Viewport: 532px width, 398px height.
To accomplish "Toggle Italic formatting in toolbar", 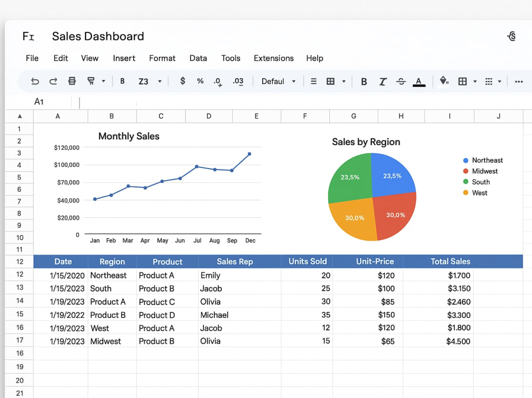I will click(x=383, y=81).
